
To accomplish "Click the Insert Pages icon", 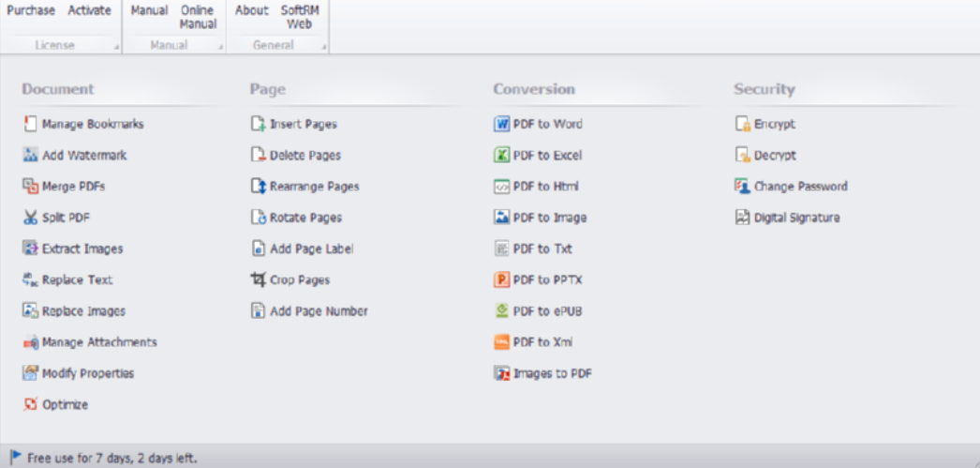I will click(259, 124).
